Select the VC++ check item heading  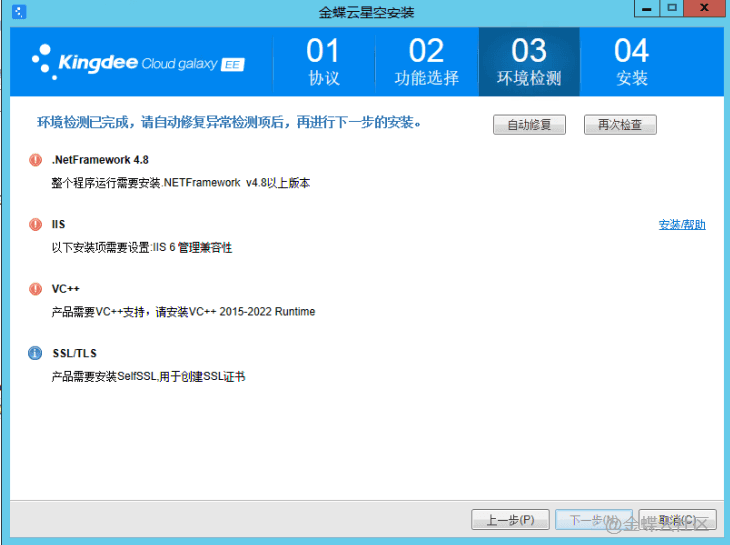pos(66,289)
